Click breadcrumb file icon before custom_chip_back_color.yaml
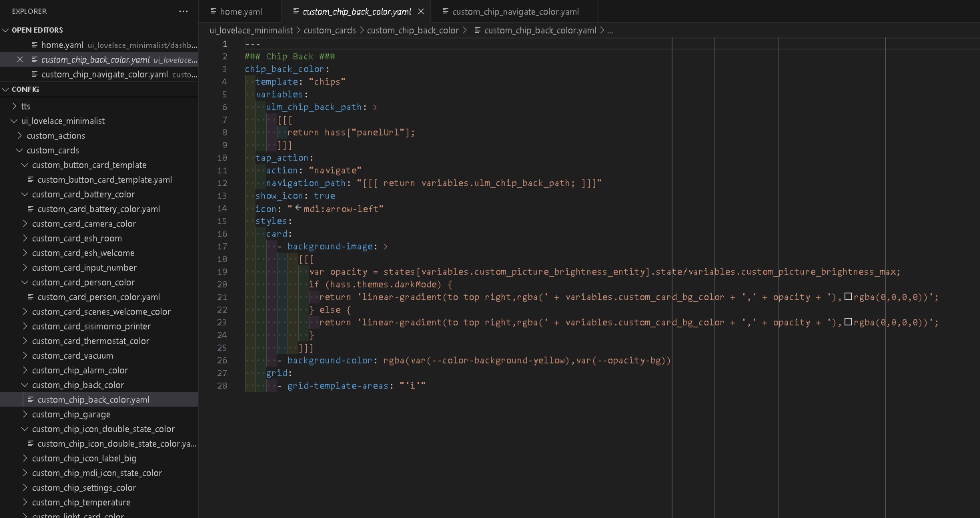980x518 pixels. pos(477,30)
